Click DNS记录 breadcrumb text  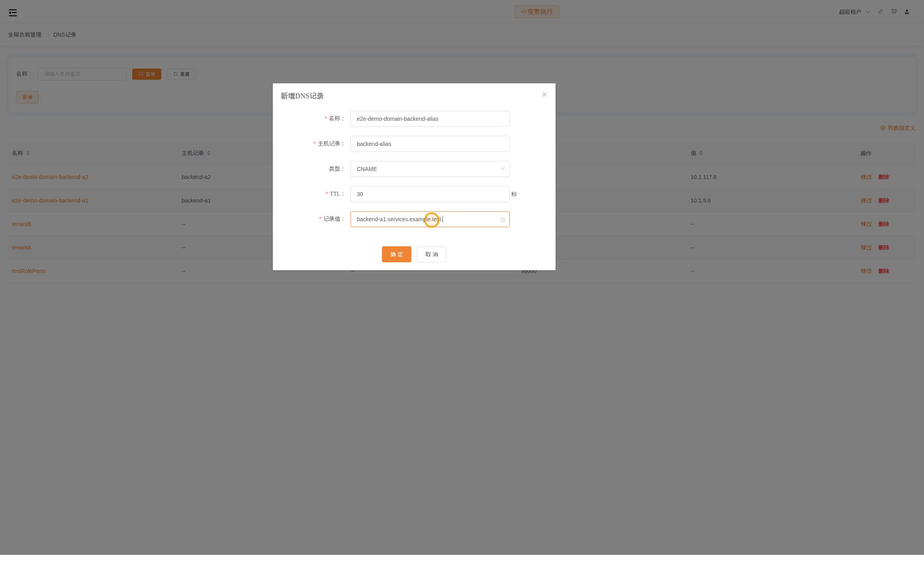65,35
